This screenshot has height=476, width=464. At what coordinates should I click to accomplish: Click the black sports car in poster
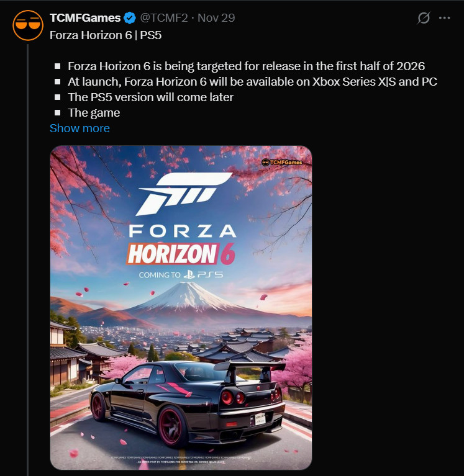pyautogui.click(x=186, y=397)
